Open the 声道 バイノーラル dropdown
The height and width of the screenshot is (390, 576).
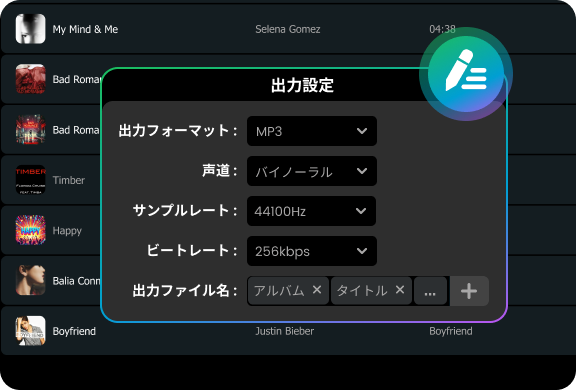point(312,171)
